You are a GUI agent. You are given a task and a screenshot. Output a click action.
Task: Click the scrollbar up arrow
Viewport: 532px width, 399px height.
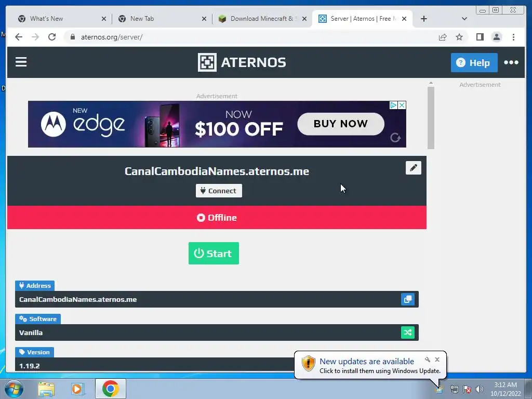(x=431, y=83)
